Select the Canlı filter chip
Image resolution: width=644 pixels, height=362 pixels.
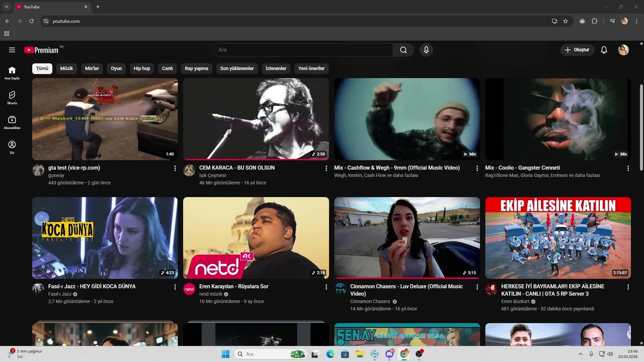point(168,68)
